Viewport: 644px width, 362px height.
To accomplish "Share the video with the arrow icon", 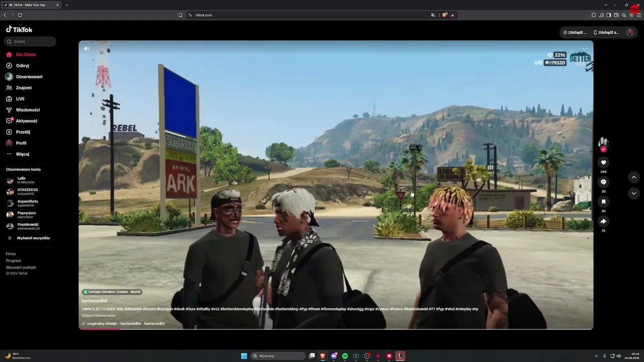I will click(x=603, y=221).
